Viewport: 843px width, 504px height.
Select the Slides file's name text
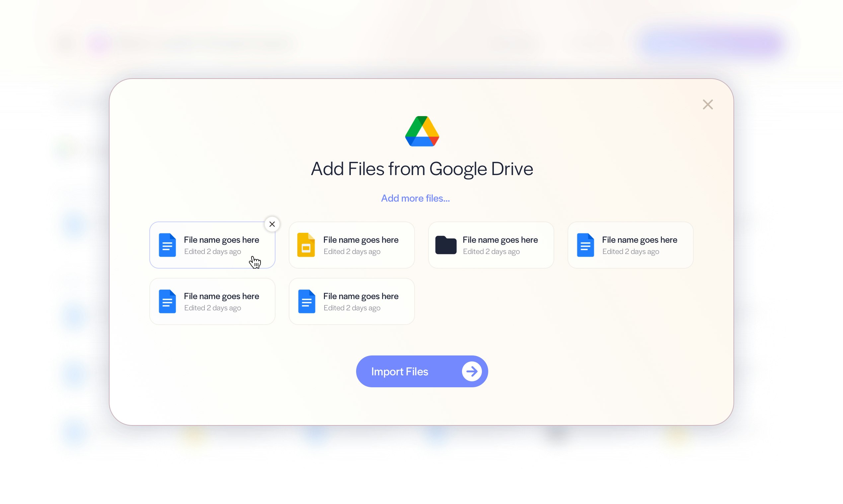point(361,240)
